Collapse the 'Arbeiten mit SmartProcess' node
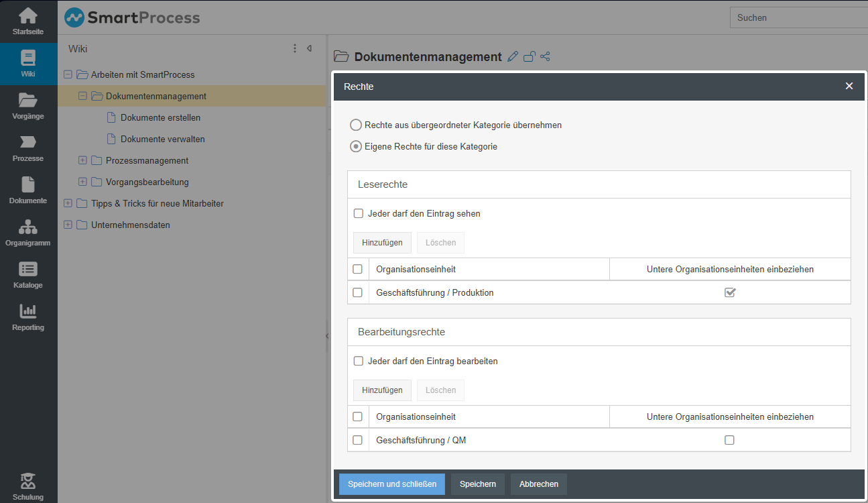The height and width of the screenshot is (503, 868). (68, 75)
